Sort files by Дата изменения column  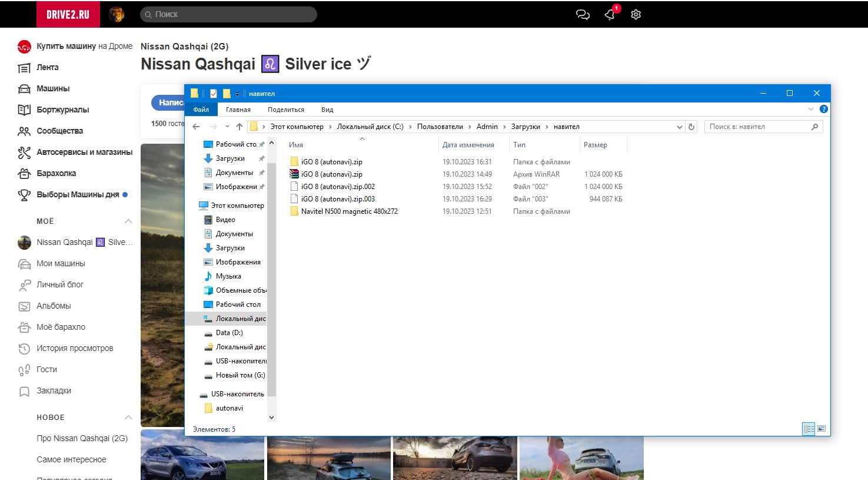468,145
